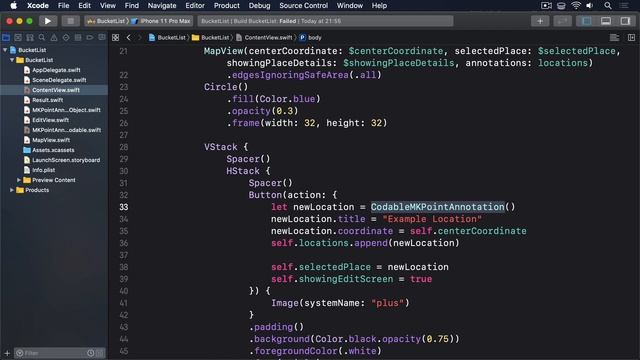Image resolution: width=640 pixels, height=360 pixels.
Task: Open ContentView.swift breadcrumb in jump bar
Action: point(264,38)
